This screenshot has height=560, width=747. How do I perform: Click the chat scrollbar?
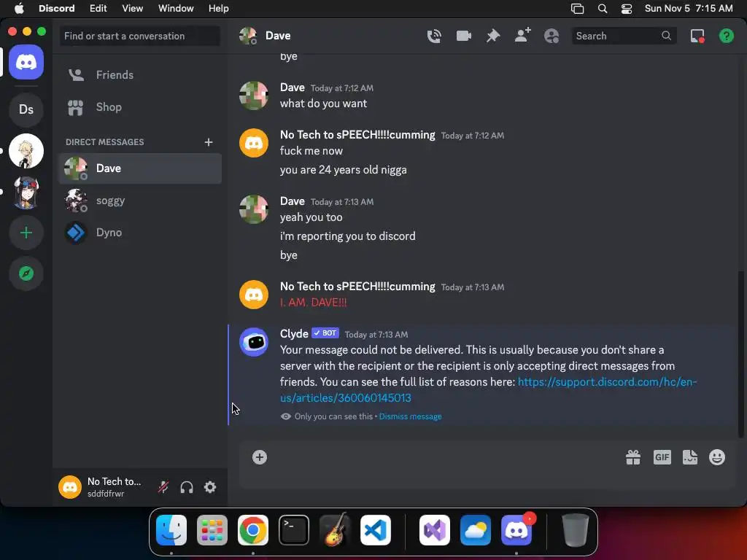click(x=740, y=354)
